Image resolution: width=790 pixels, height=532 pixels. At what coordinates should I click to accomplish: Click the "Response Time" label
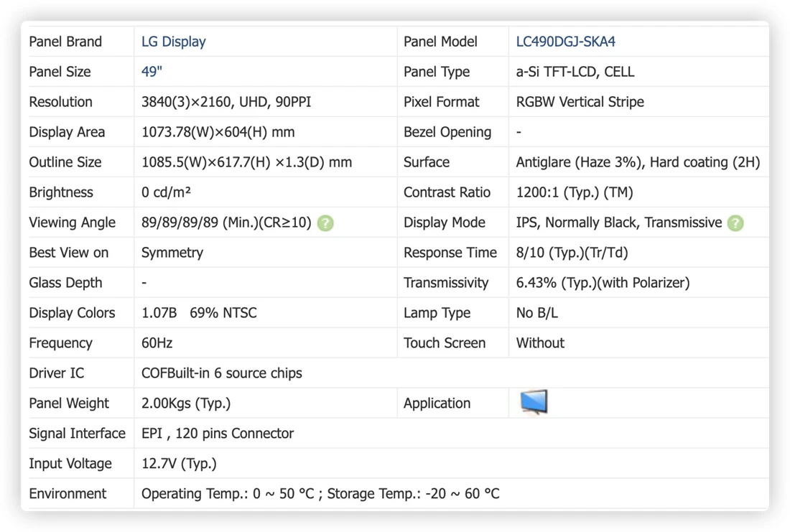[450, 253]
